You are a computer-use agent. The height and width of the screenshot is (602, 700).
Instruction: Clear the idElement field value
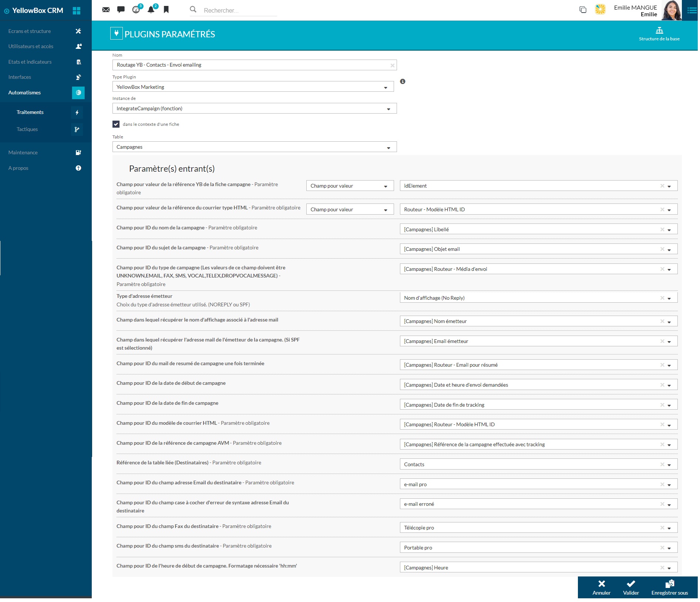pyautogui.click(x=662, y=186)
